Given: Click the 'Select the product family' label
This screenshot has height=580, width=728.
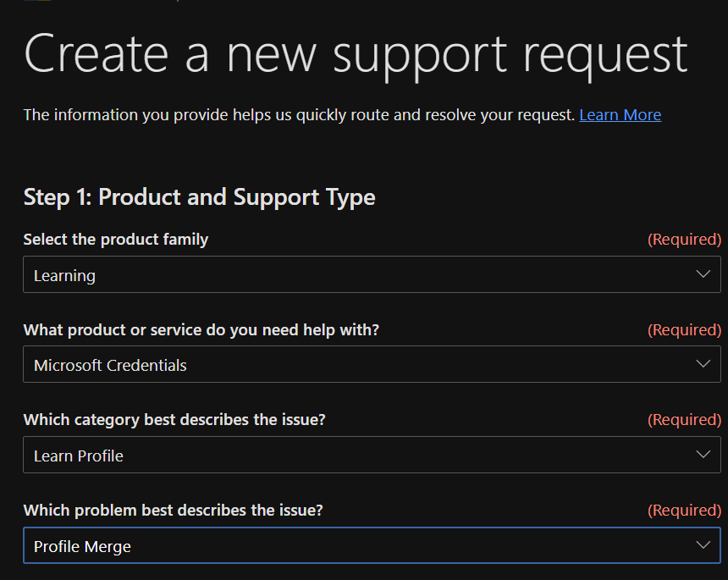Looking at the screenshot, I should [x=116, y=239].
